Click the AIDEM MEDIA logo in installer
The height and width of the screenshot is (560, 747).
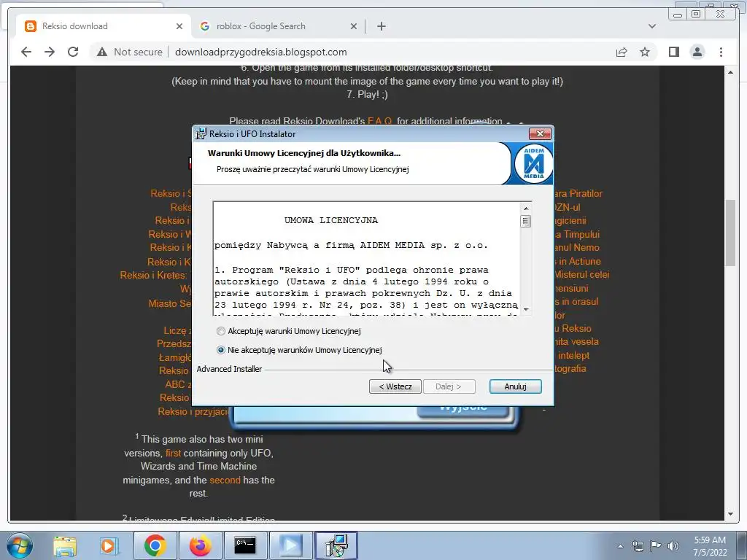coord(533,163)
